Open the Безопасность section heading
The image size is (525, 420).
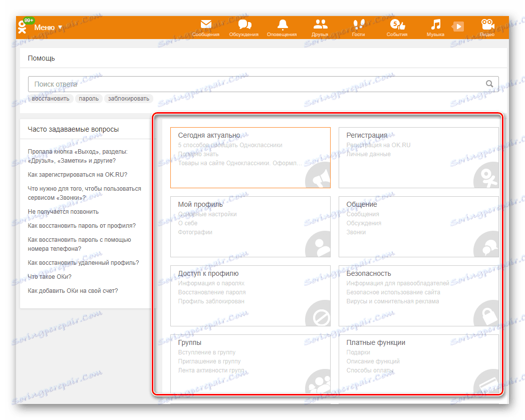click(x=369, y=273)
